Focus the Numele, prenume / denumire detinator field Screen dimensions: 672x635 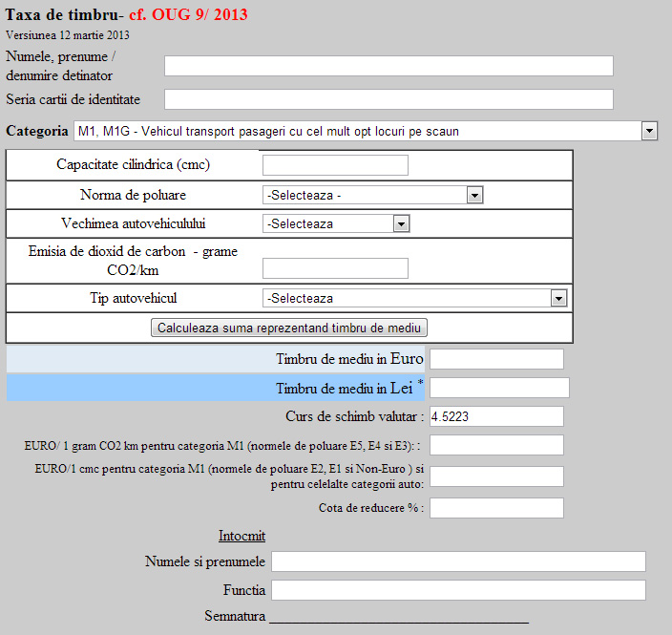[x=388, y=66]
